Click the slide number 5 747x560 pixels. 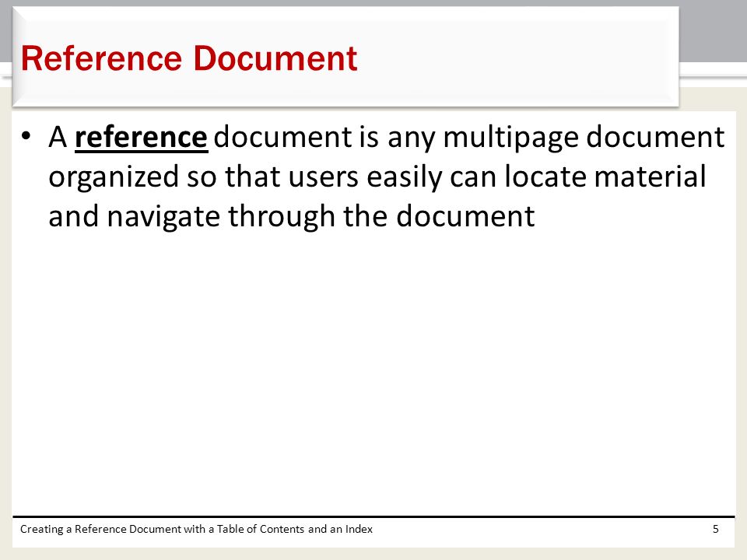coord(715,529)
